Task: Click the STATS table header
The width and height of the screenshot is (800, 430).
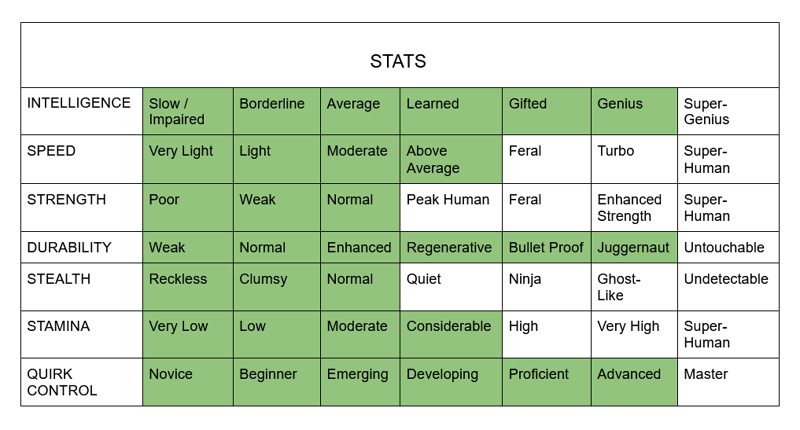Action: [398, 62]
